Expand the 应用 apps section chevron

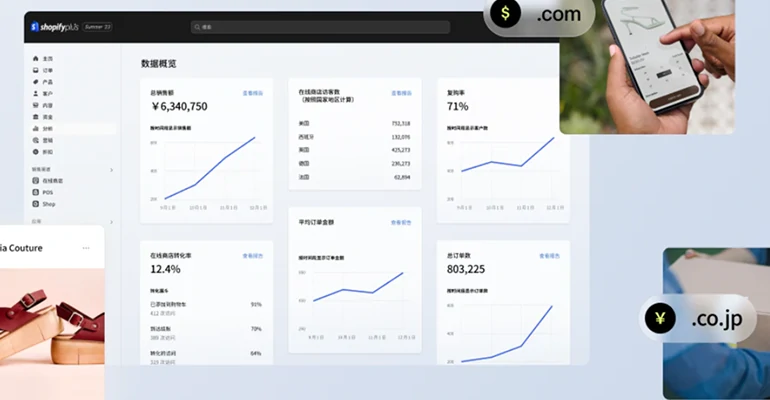click(111, 220)
